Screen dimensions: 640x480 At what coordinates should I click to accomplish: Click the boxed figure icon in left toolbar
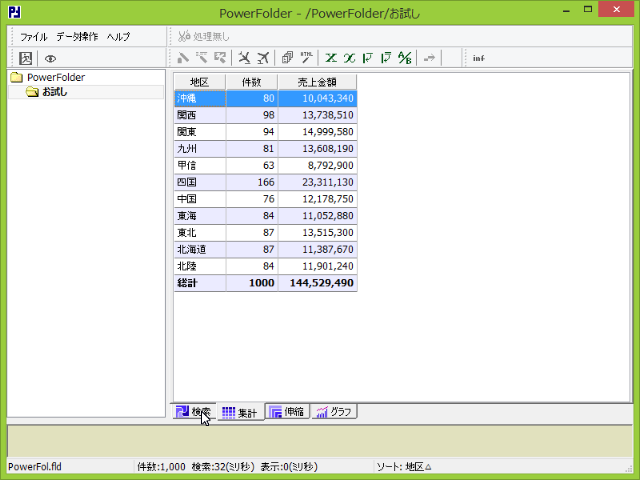point(25,58)
